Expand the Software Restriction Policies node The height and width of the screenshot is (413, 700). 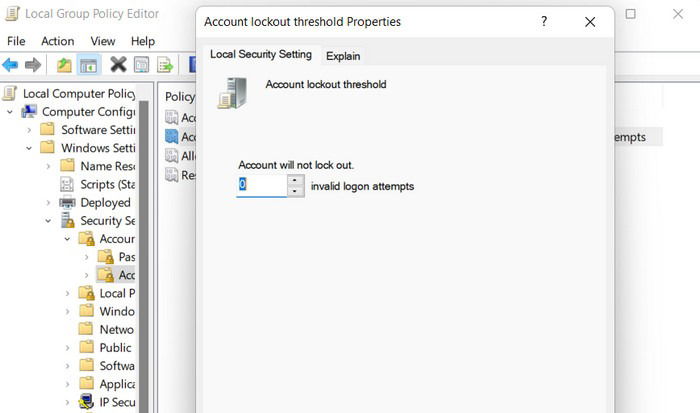(67, 366)
